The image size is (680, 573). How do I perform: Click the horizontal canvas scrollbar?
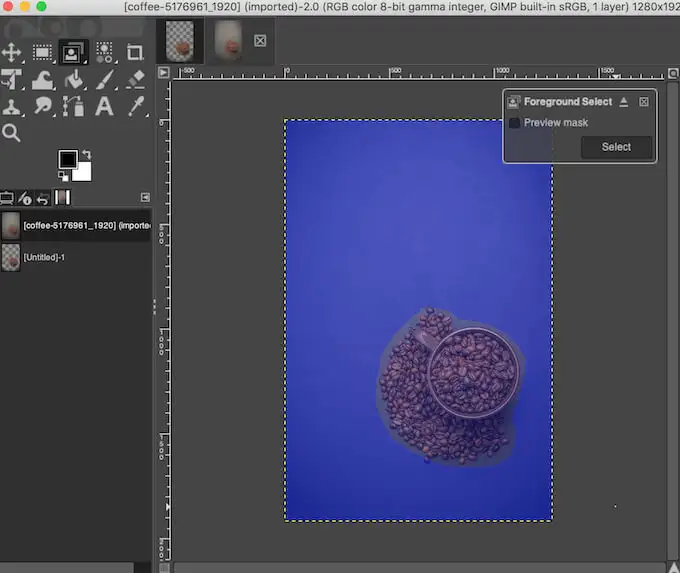[x=419, y=568]
